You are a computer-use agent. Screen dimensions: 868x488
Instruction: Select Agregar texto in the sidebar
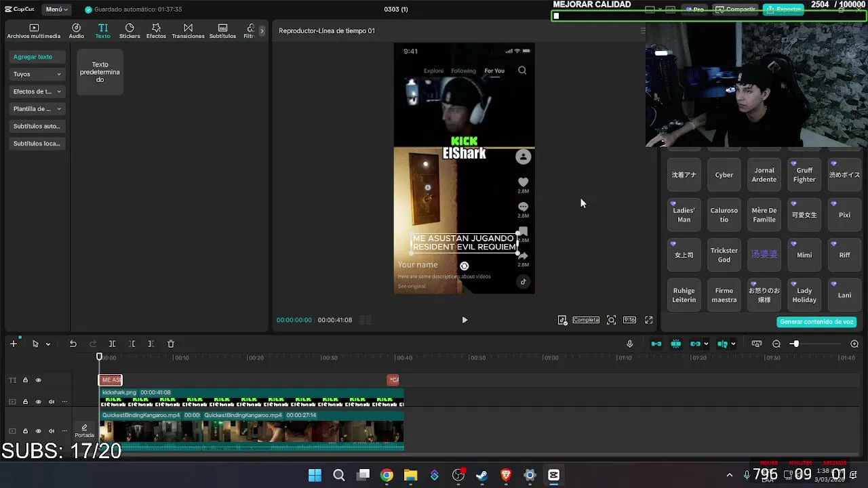point(37,57)
